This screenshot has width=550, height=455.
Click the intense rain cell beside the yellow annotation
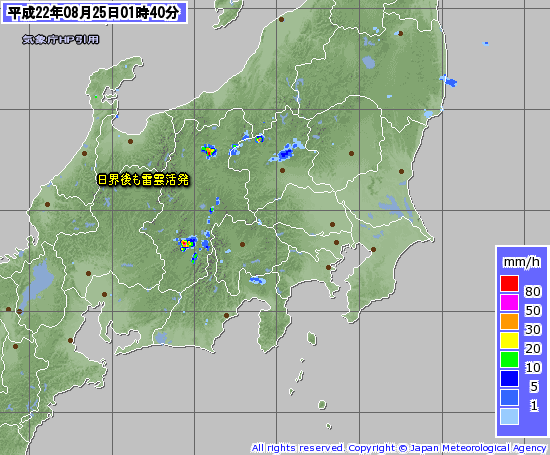209,151
